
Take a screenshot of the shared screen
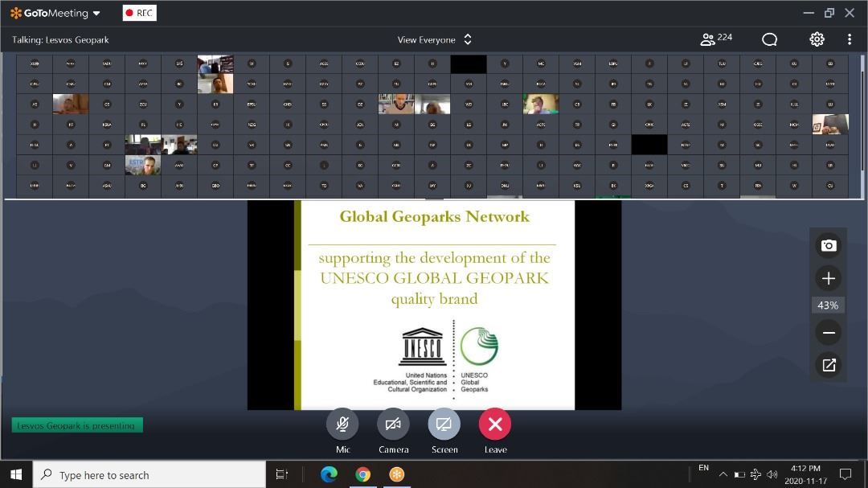(x=828, y=245)
